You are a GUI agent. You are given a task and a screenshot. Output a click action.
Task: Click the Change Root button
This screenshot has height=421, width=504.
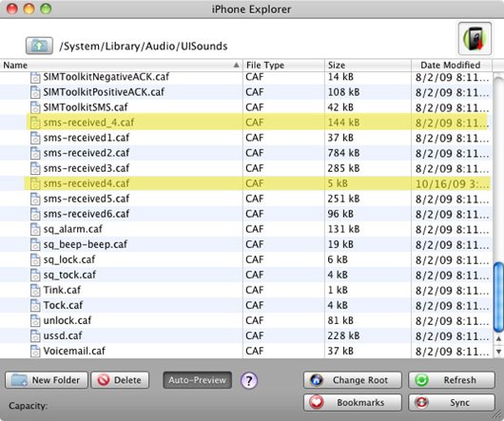point(352,380)
